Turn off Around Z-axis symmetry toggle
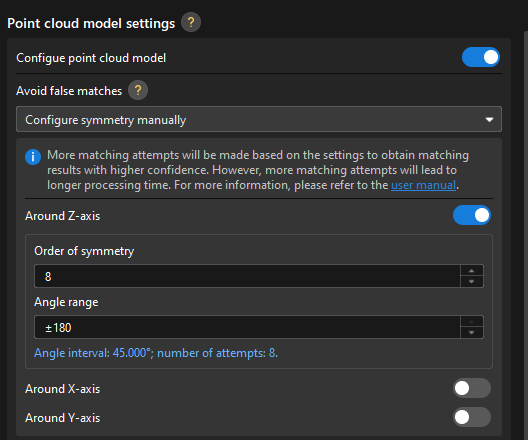 point(472,215)
